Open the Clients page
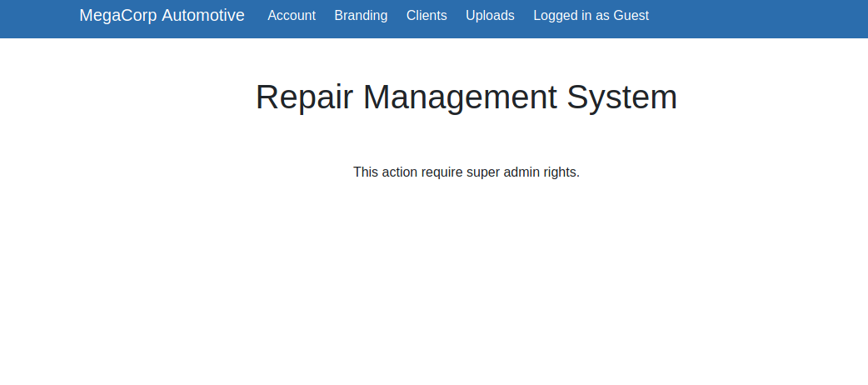 (427, 16)
